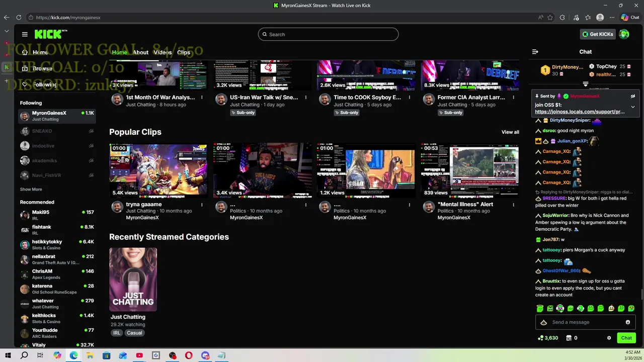Image resolution: width=644 pixels, height=362 pixels.
Task: Click Get KICKs button
Action: coord(598,34)
